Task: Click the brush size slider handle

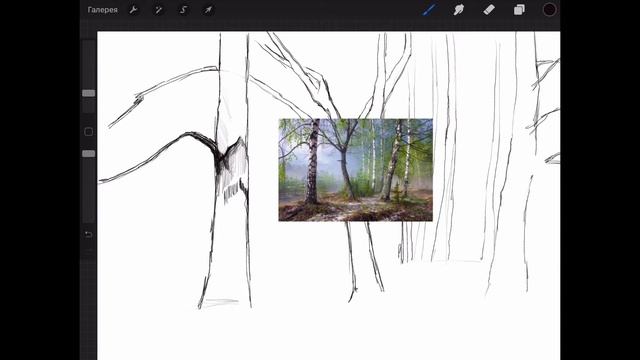Action: click(x=89, y=93)
